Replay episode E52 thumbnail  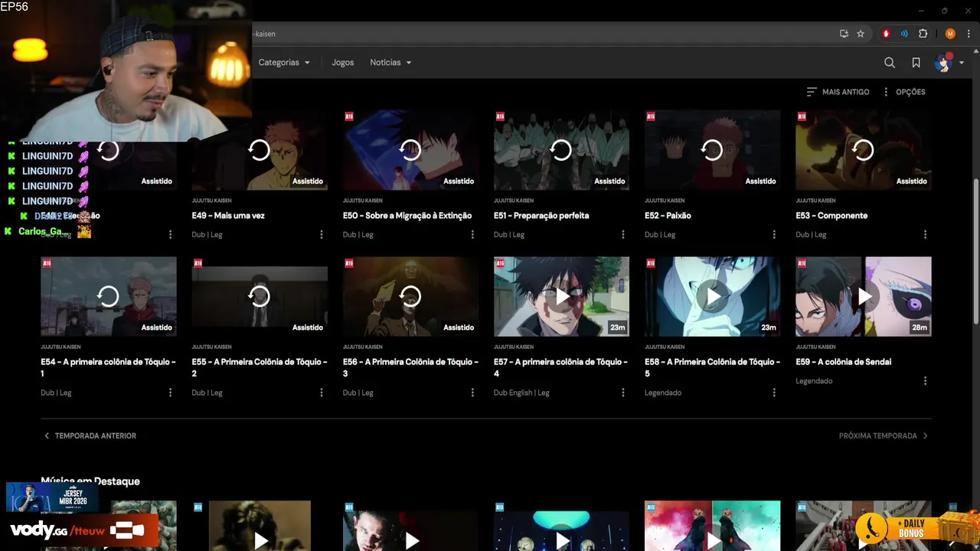pyautogui.click(x=712, y=150)
